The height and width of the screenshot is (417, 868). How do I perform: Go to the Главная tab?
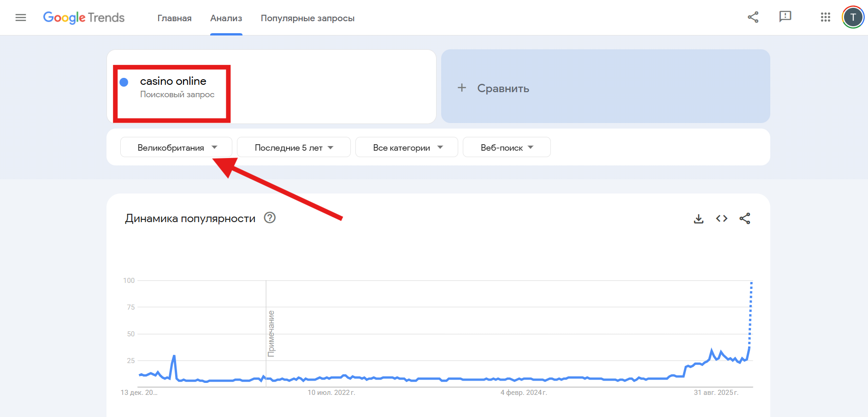point(174,18)
